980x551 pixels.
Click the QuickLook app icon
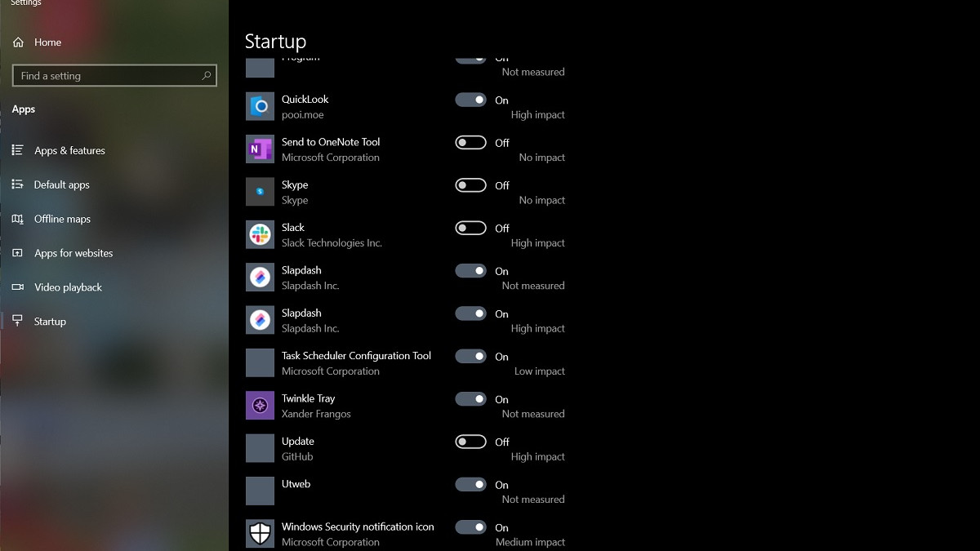pos(260,106)
